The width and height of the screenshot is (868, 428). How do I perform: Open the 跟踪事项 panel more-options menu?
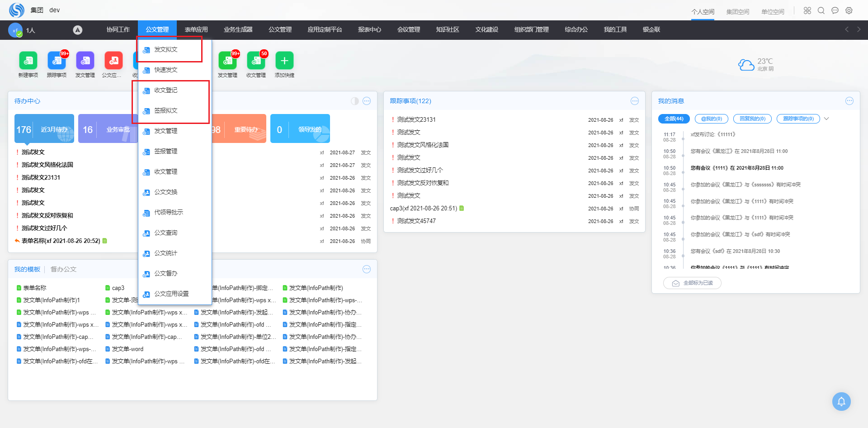coord(635,101)
